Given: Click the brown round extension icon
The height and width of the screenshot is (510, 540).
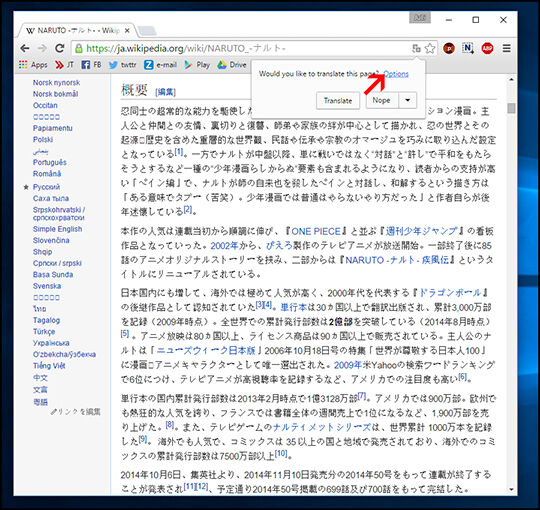Looking at the screenshot, I should click(x=449, y=48).
